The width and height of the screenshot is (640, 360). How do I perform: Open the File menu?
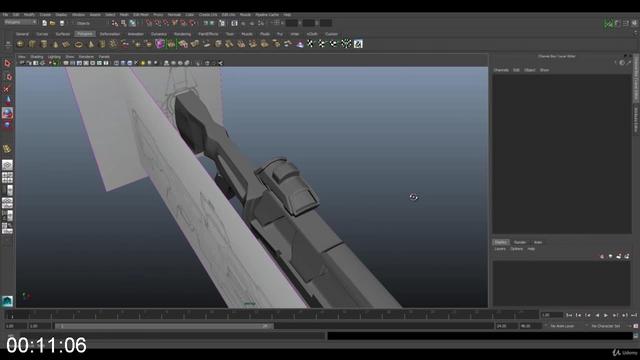[5, 15]
